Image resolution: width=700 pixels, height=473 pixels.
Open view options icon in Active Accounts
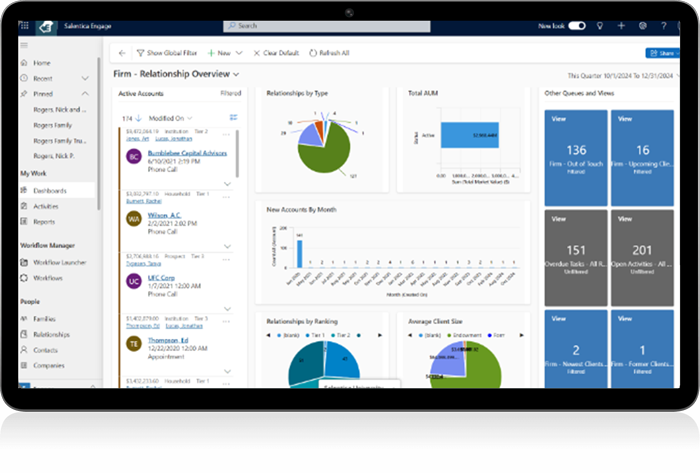233,118
